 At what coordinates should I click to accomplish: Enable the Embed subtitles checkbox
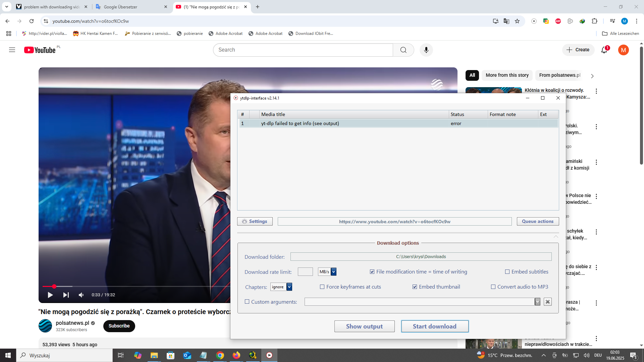click(507, 272)
